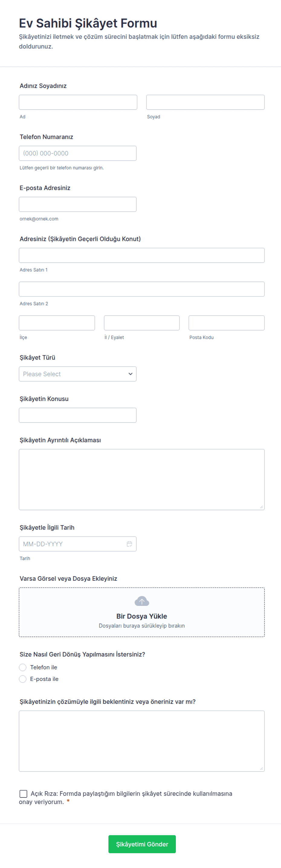This screenshot has height=868, width=281.
Task: Click the cloud upload icon
Action: 142,601
